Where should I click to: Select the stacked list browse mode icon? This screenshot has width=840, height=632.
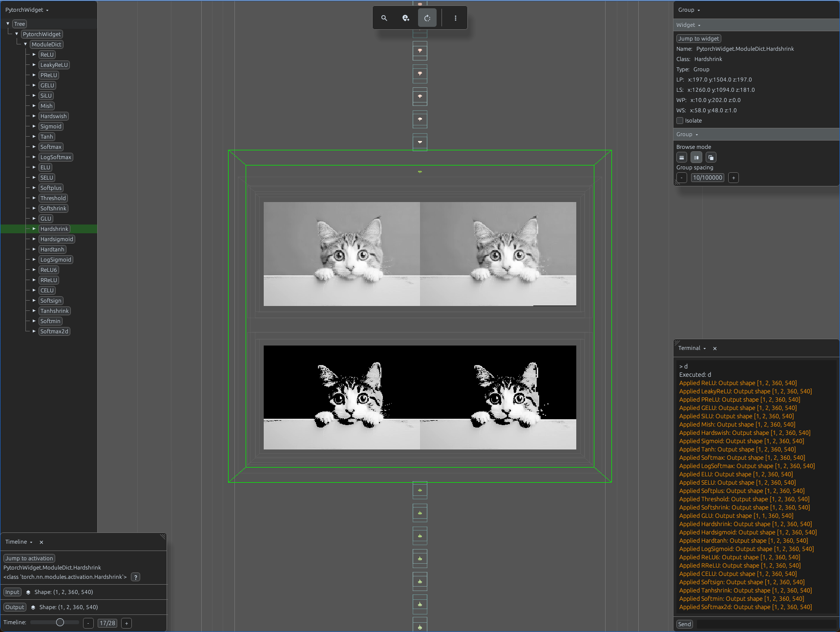pos(682,158)
